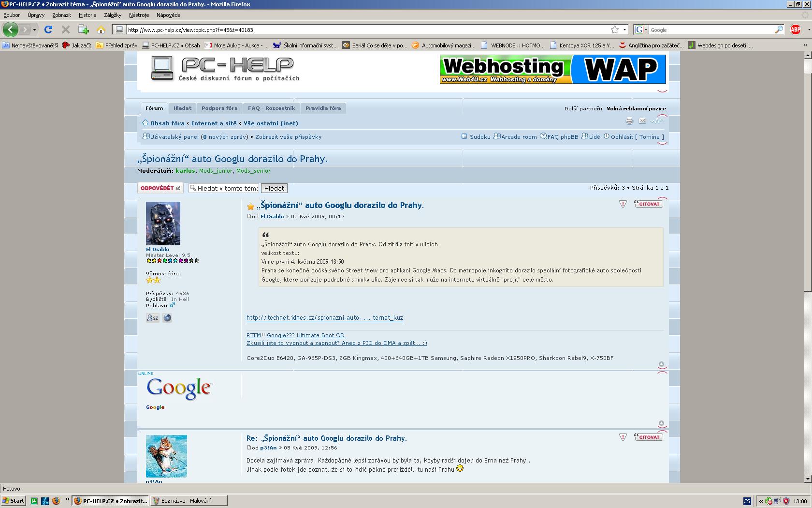Click the Hledat topic search button

pos(274,188)
